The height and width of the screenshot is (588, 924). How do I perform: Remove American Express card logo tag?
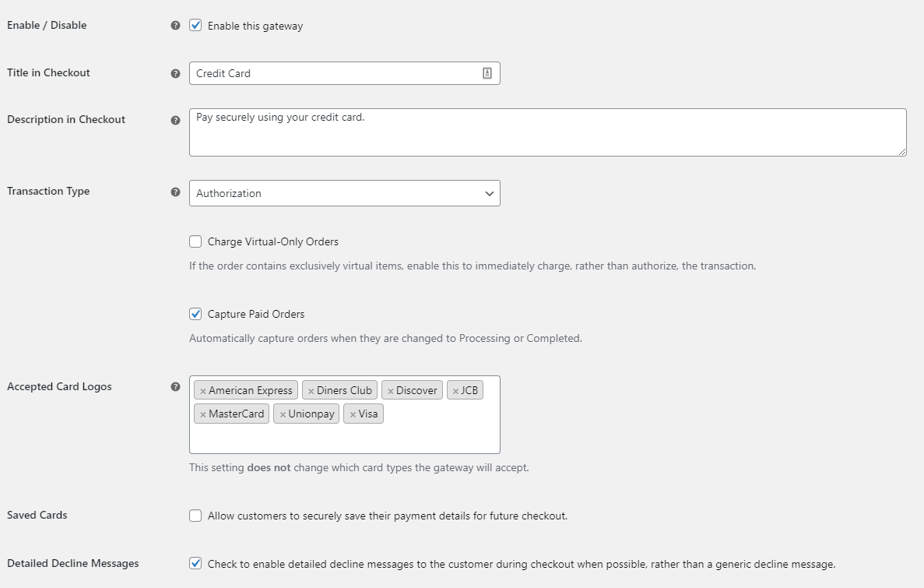click(203, 391)
